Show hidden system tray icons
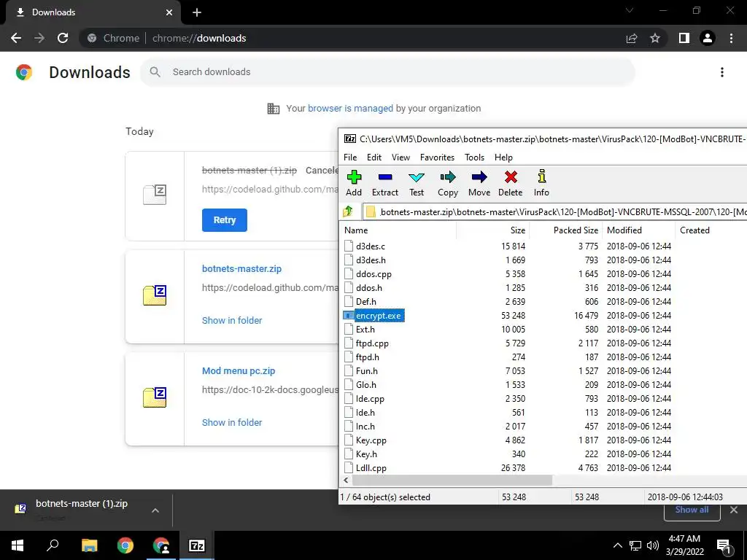Image resolution: width=747 pixels, height=560 pixels. tap(617, 545)
